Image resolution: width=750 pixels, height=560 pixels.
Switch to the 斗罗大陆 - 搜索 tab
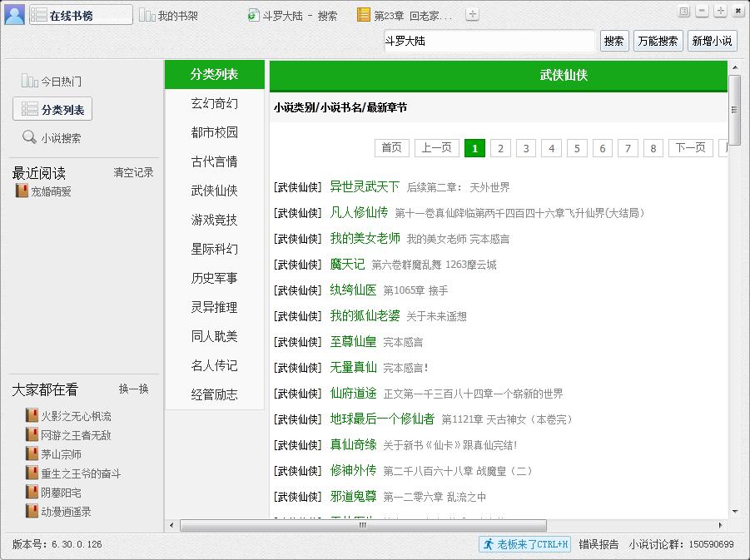pos(293,15)
